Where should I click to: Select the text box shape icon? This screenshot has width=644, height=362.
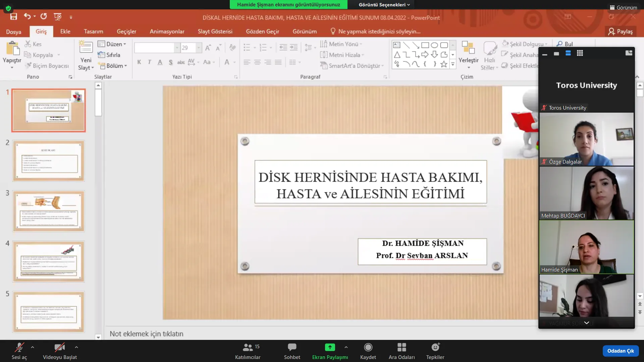pos(397,45)
